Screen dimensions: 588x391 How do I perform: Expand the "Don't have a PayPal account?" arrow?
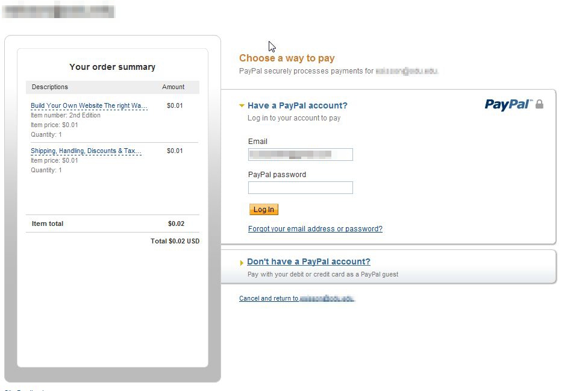242,263
